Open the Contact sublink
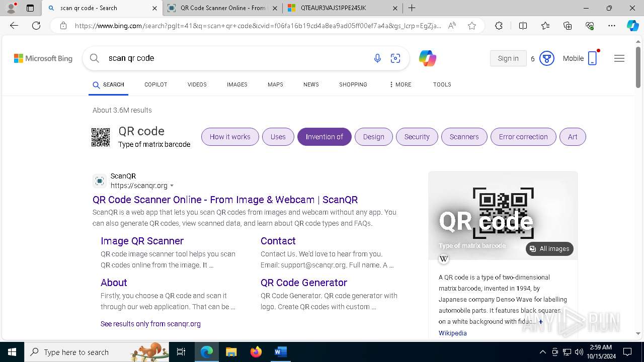 pyautogui.click(x=278, y=241)
